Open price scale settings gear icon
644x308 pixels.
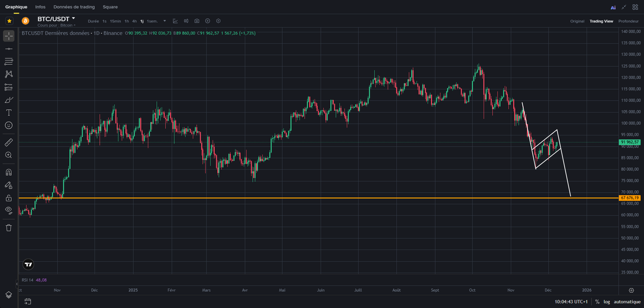[631, 290]
